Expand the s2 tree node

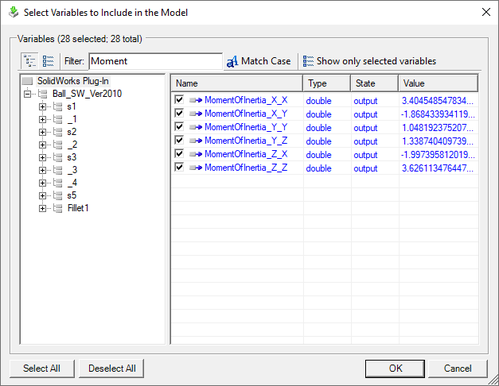(42, 132)
